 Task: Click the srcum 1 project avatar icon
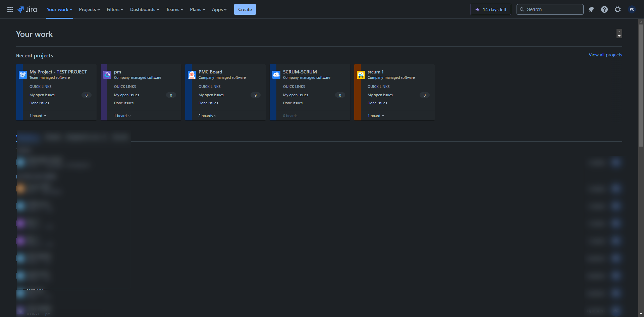pyautogui.click(x=361, y=75)
